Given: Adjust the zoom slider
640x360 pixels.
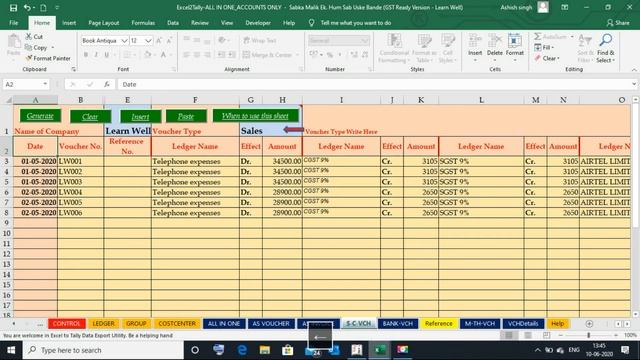Looking at the screenshot, I should tap(588, 335).
